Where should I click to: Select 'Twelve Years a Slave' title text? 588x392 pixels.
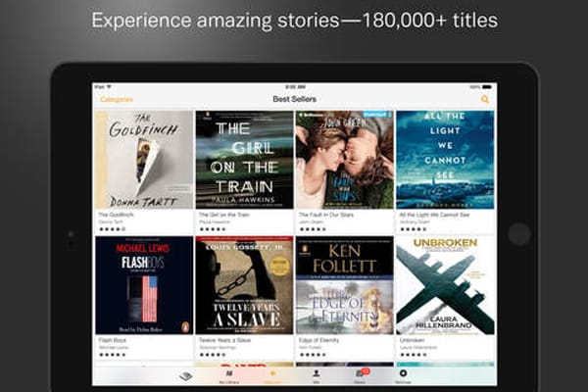(224, 340)
